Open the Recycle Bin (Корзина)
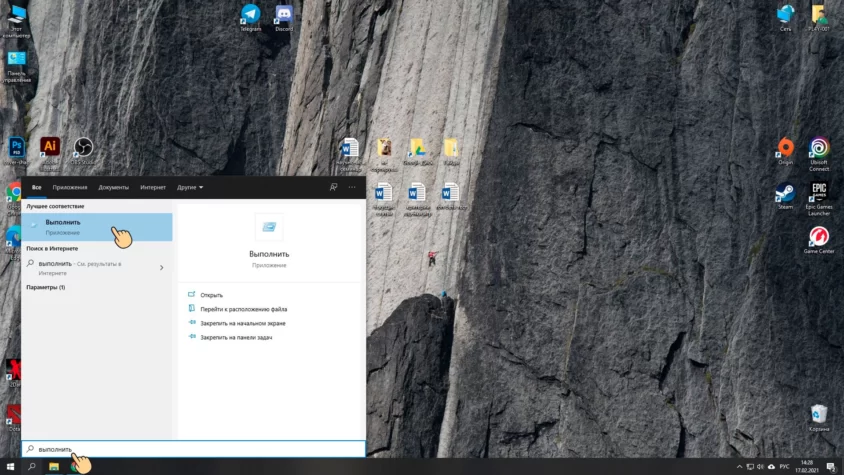The image size is (844, 475). (x=819, y=414)
